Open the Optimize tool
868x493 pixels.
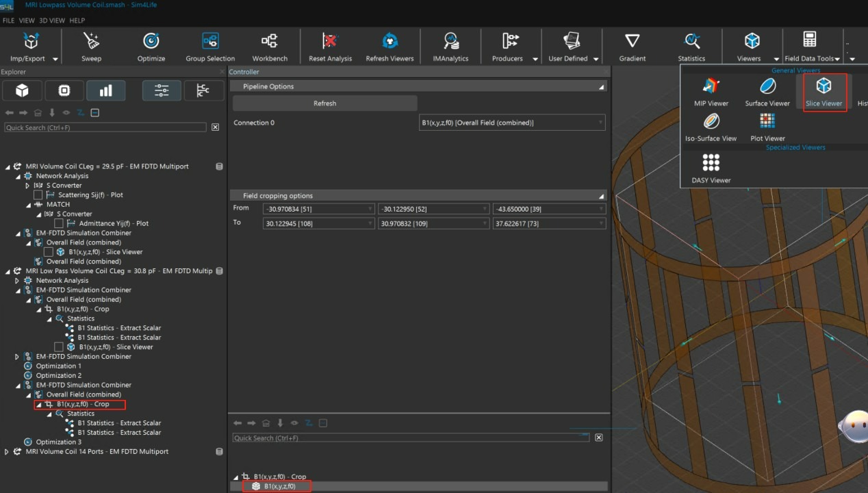(151, 42)
